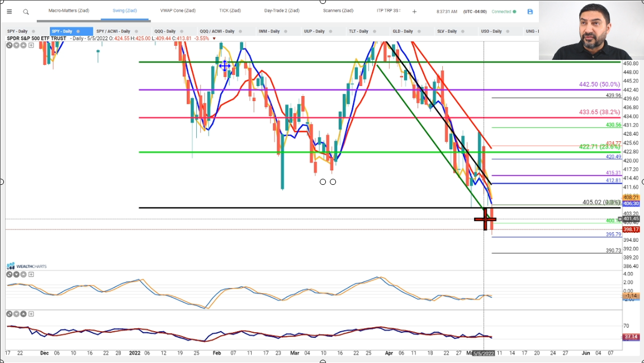Click the dot on USO - Daily tab
644x363 pixels.
[x=508, y=31]
